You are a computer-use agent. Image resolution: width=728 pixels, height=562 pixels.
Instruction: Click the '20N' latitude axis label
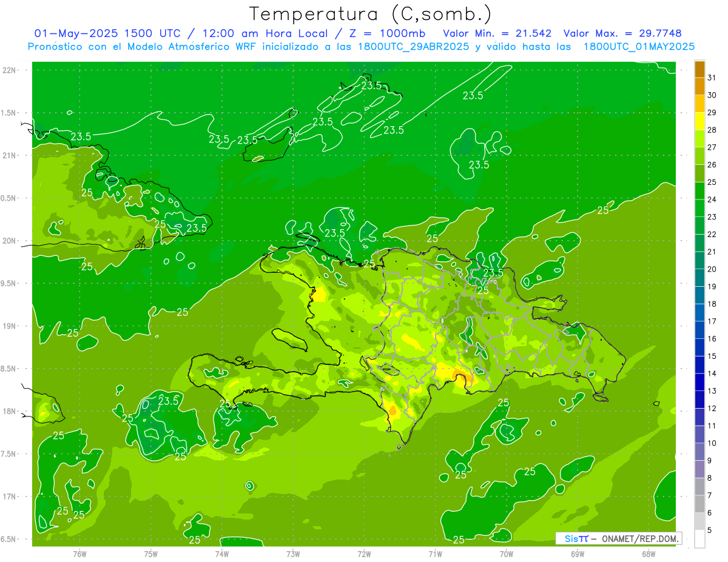click(10, 241)
